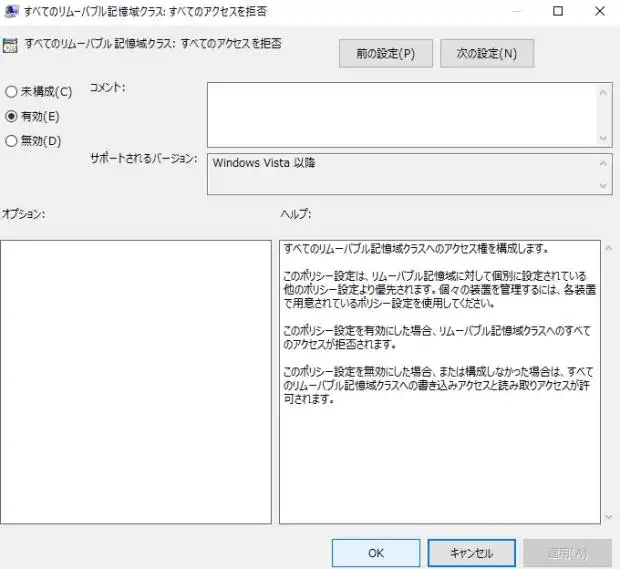The height and width of the screenshot is (569, 620).
Task: Maximize the policy dialog window
Action: pyautogui.click(x=558, y=11)
